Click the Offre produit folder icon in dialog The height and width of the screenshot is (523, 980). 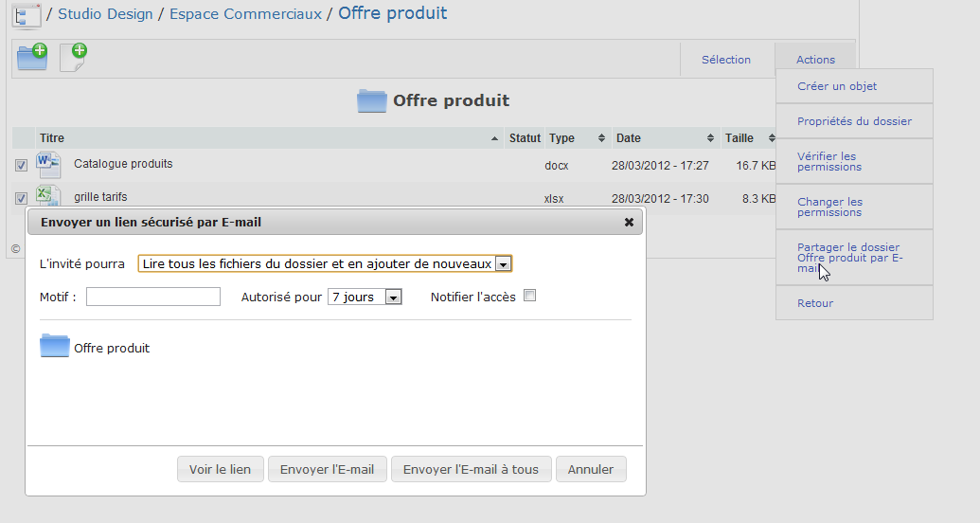click(55, 347)
